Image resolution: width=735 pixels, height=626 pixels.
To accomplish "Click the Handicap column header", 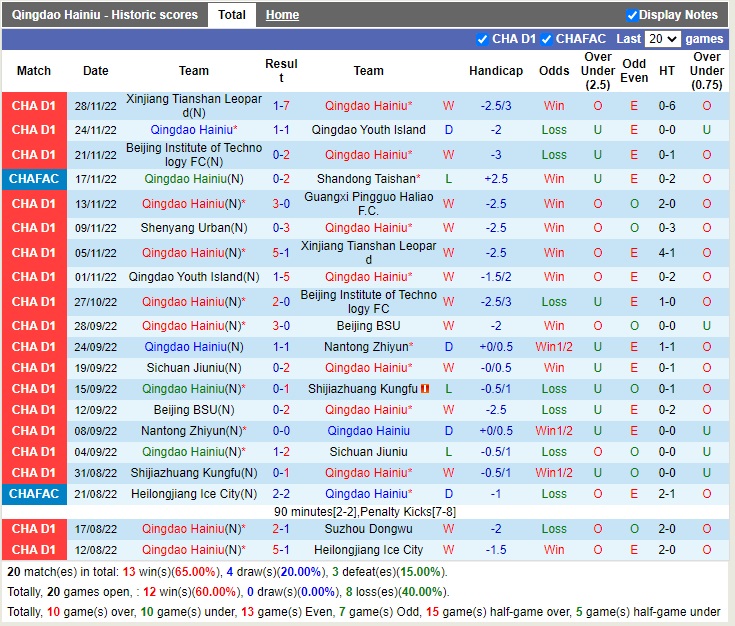I will tap(495, 71).
